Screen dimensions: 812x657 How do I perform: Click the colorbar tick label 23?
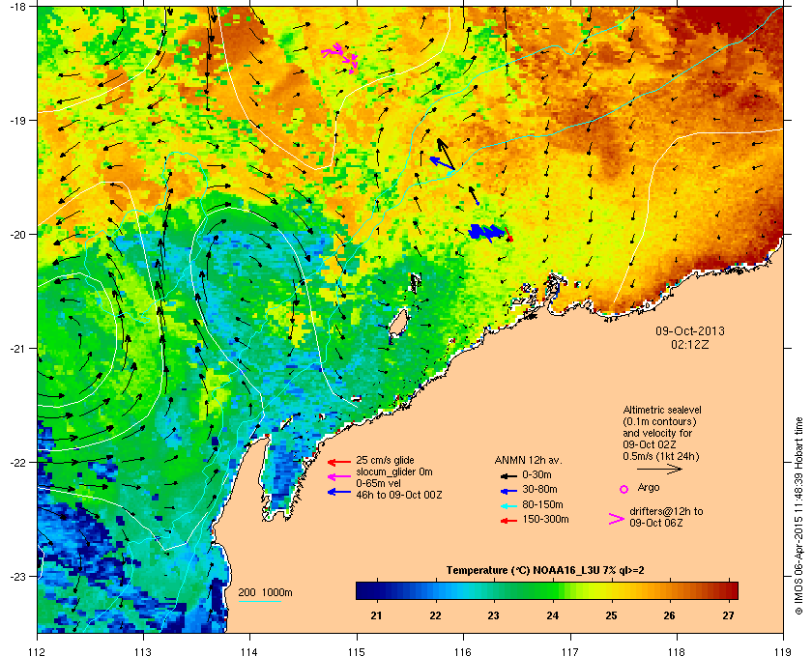click(494, 615)
